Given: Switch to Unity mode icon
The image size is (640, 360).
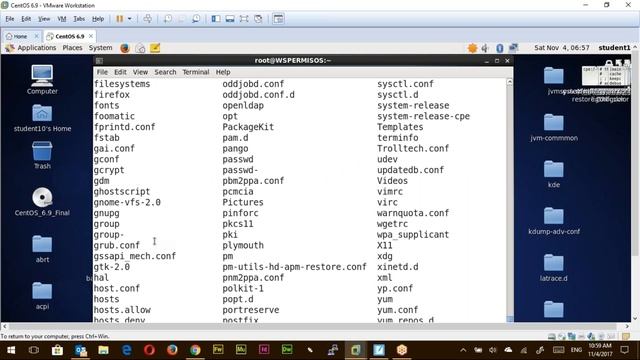Looking at the screenshot, I should (258, 19).
